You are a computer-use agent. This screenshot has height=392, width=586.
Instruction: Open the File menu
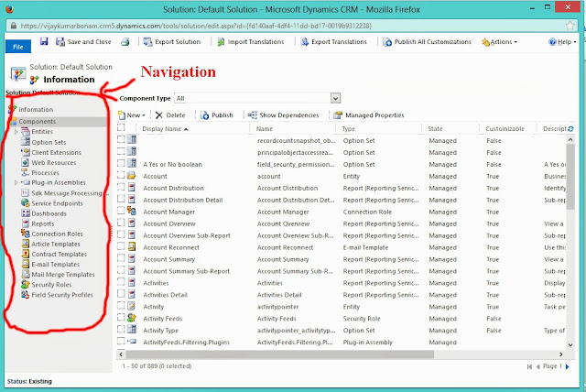[18, 47]
